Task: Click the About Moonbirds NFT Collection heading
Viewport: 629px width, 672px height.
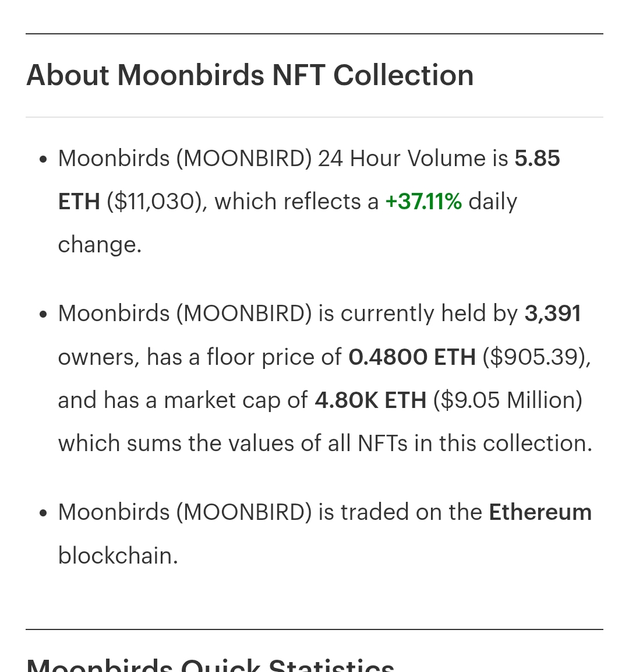Action: (x=250, y=75)
